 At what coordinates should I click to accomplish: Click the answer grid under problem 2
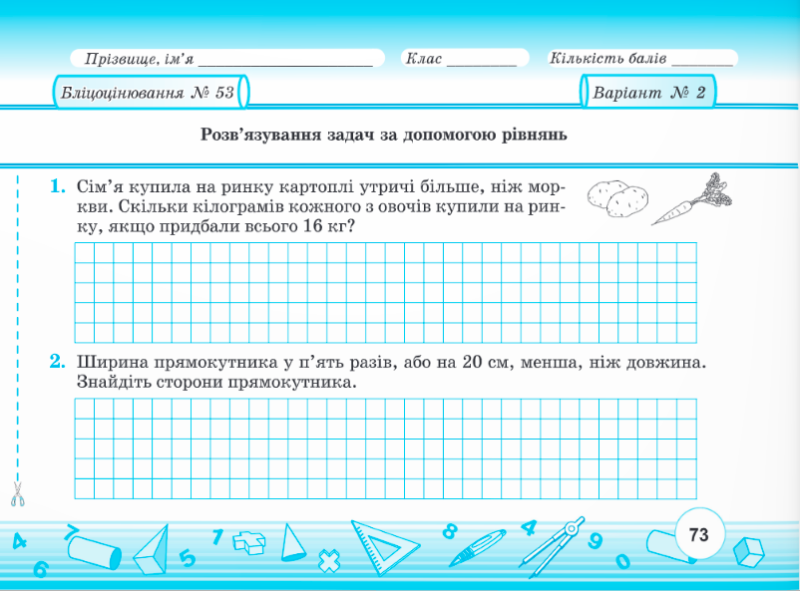click(385, 448)
